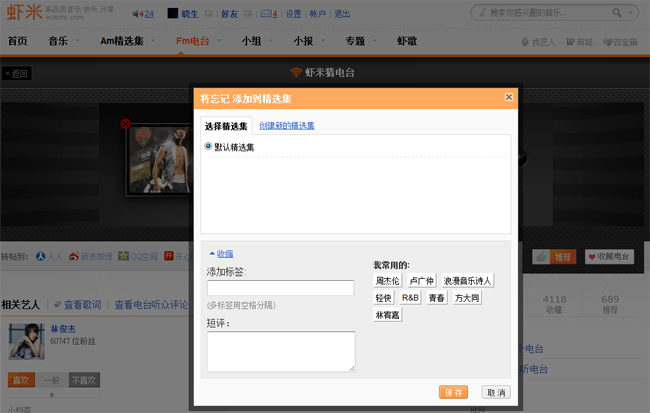Toggle the R&B tag
Viewport: 650px width, 413px height.
point(410,298)
